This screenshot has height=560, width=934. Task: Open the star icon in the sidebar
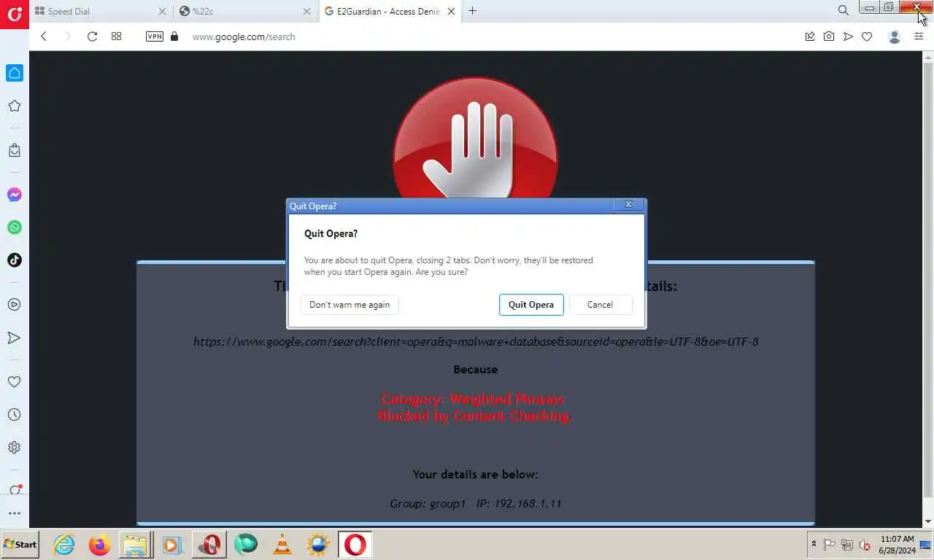15,106
